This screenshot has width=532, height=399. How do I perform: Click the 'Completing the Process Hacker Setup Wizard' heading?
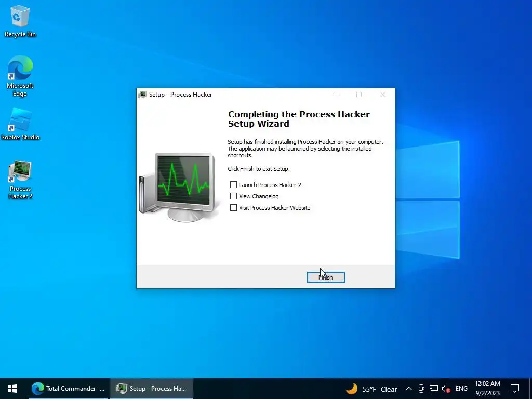(299, 119)
